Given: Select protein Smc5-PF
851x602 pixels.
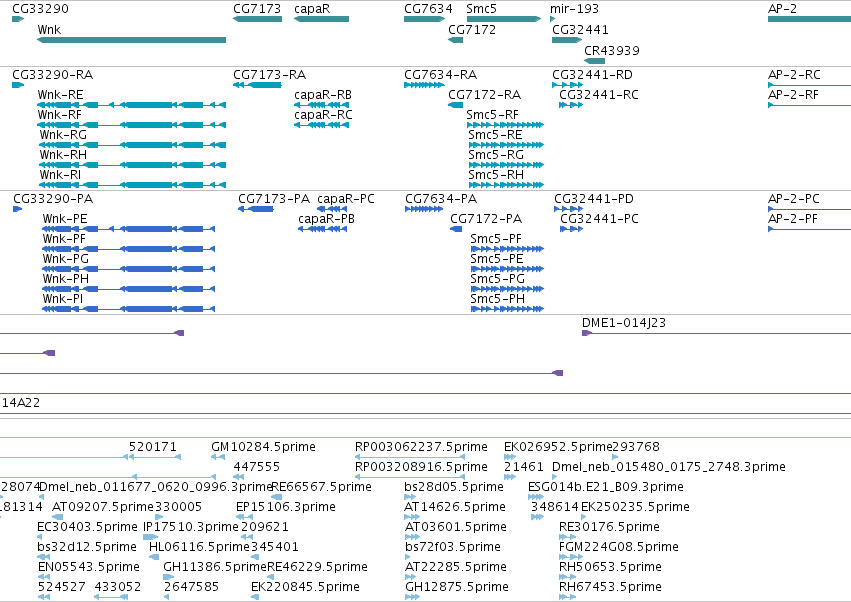Looking at the screenshot, I should click(x=507, y=249).
